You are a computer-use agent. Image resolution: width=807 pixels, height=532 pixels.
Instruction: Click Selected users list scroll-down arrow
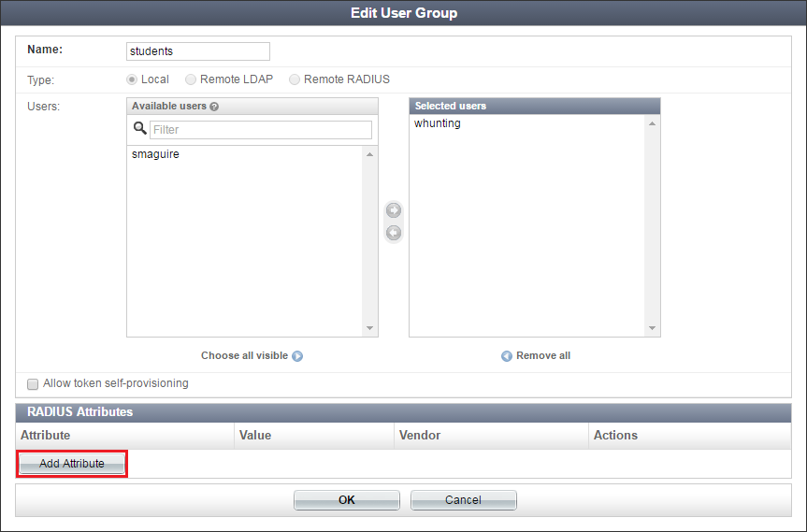652,328
